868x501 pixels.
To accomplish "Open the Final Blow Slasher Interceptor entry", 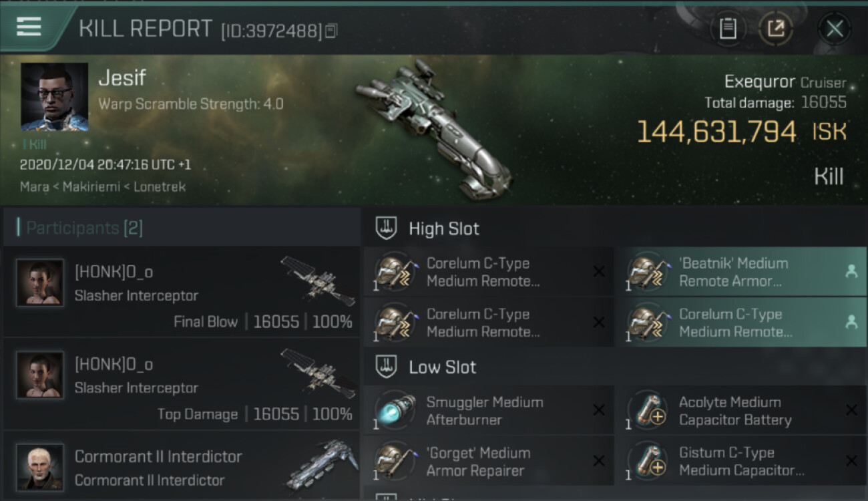I will click(182, 291).
